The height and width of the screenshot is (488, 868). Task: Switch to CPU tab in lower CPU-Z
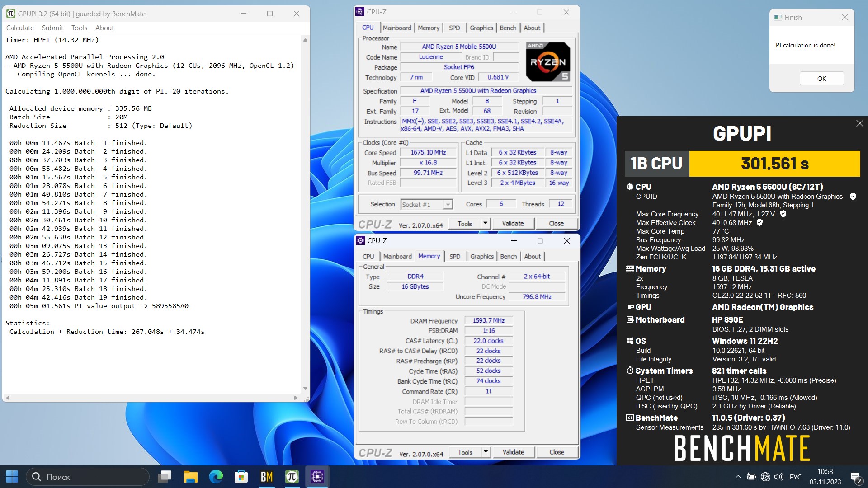[368, 256]
